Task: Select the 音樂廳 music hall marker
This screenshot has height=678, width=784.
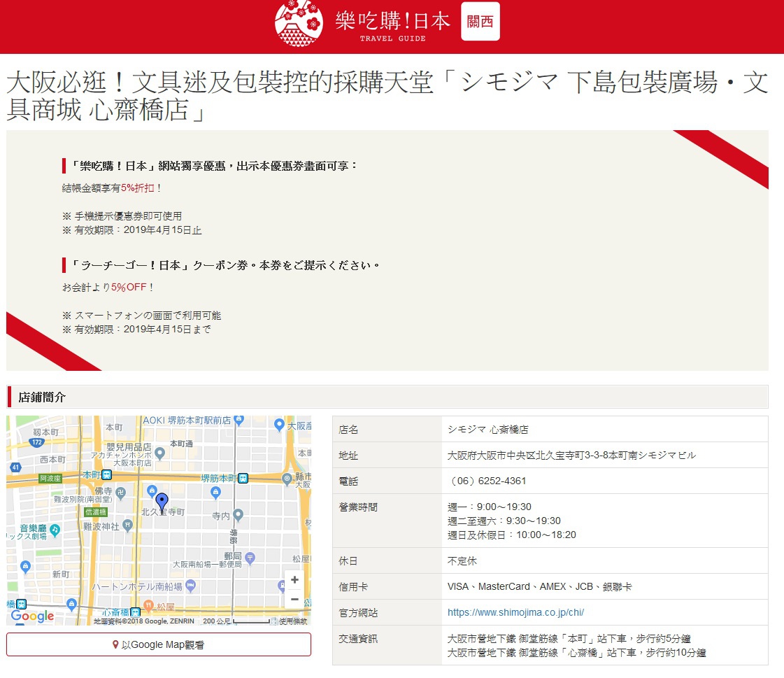Action: click(x=55, y=530)
